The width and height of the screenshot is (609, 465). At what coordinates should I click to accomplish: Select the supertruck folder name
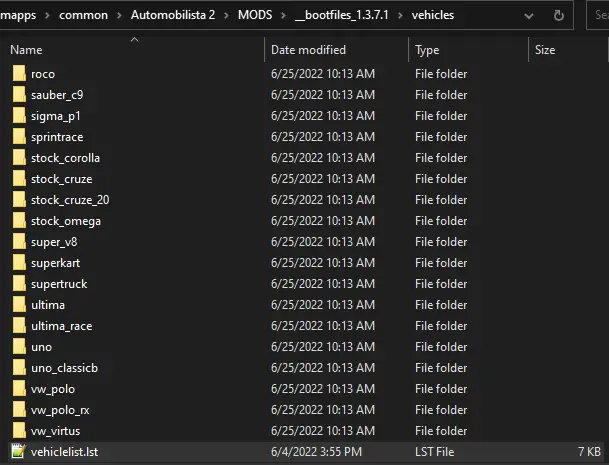[59, 284]
